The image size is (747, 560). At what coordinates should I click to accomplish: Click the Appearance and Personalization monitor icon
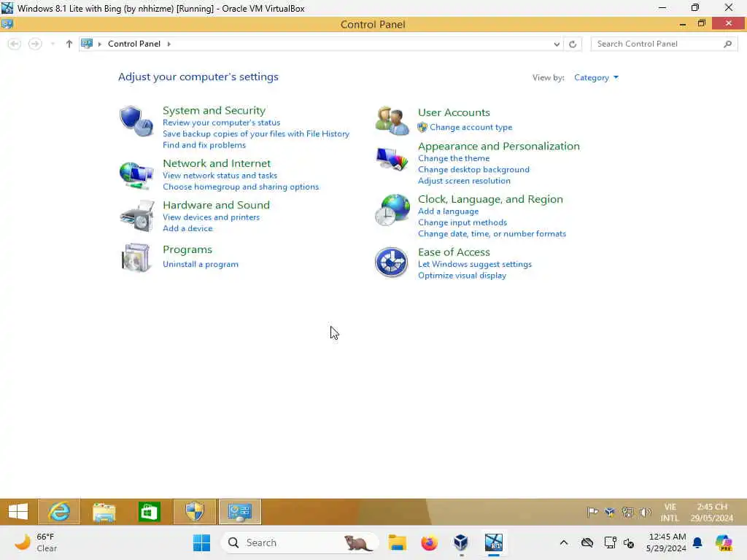click(392, 159)
